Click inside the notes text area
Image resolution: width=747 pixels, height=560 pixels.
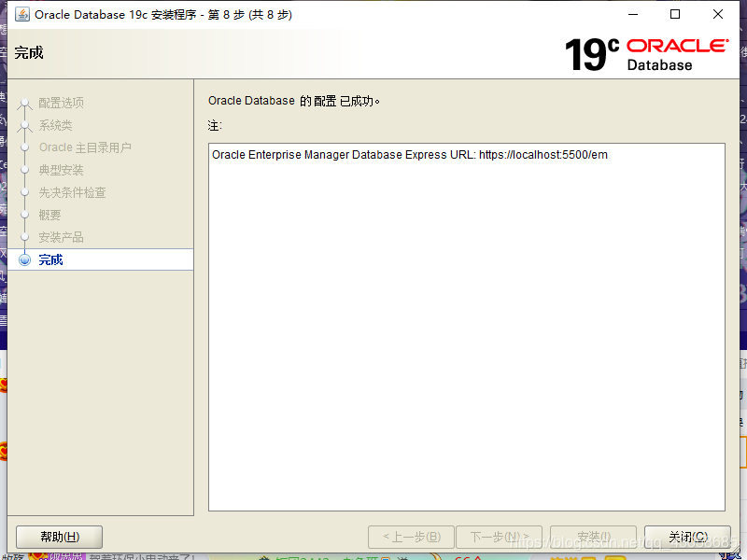[x=467, y=328]
